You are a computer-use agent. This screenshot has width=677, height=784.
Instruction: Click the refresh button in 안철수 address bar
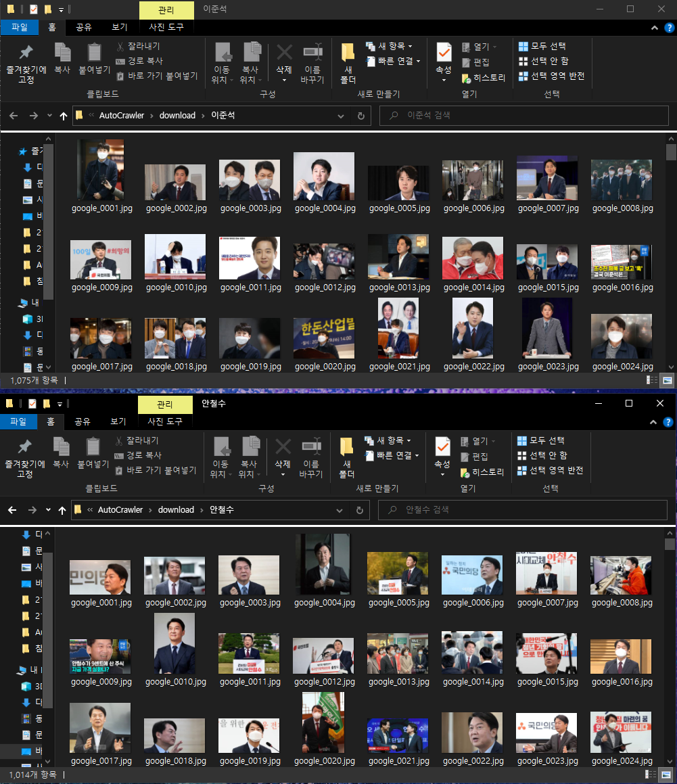click(x=360, y=510)
